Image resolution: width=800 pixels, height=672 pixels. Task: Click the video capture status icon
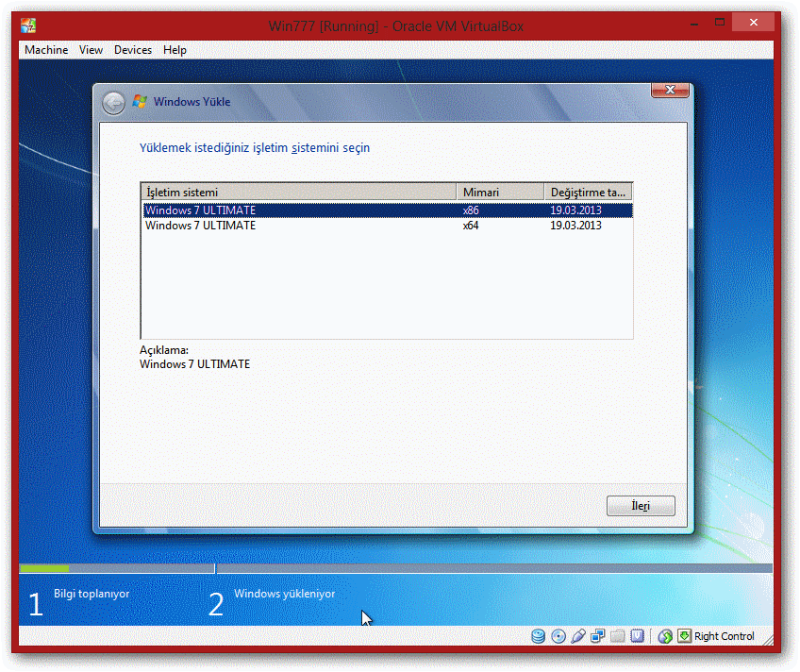click(637, 636)
